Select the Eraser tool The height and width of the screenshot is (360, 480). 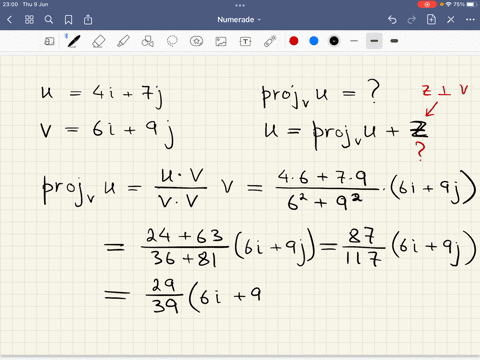[x=98, y=41]
